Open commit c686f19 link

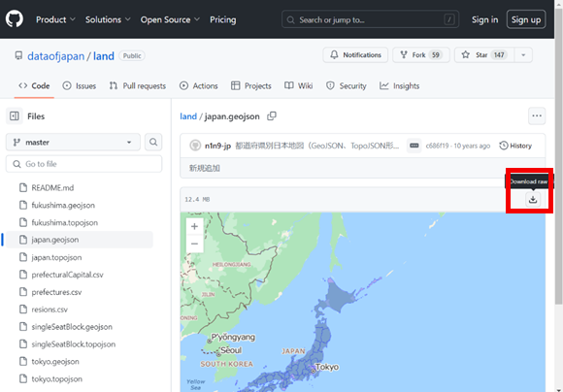point(437,146)
